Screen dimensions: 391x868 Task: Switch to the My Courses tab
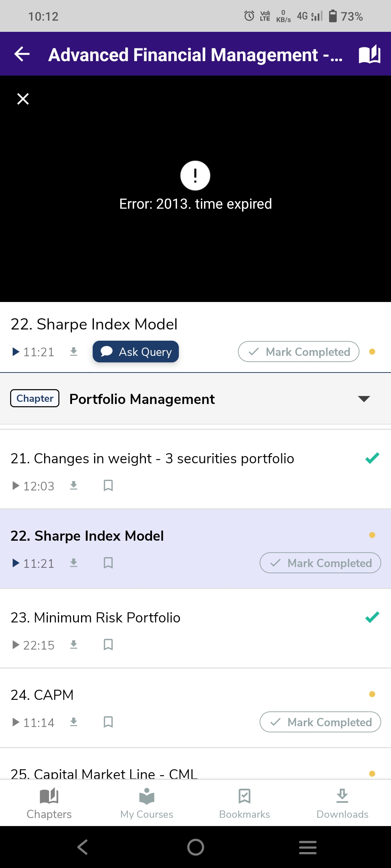pos(147,804)
